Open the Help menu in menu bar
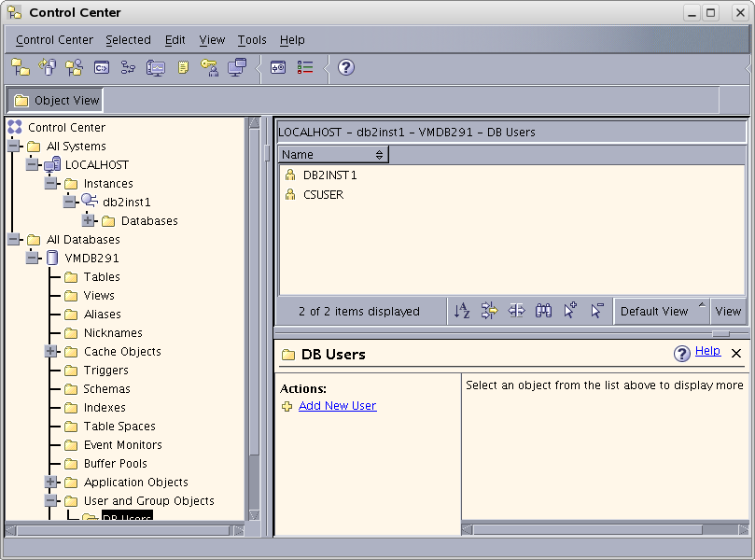This screenshot has height=560, width=755. coord(292,40)
